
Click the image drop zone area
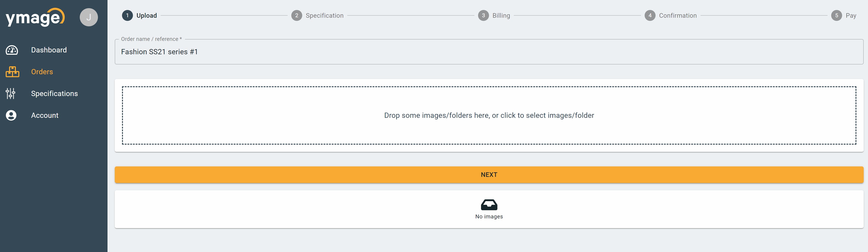[x=489, y=115]
